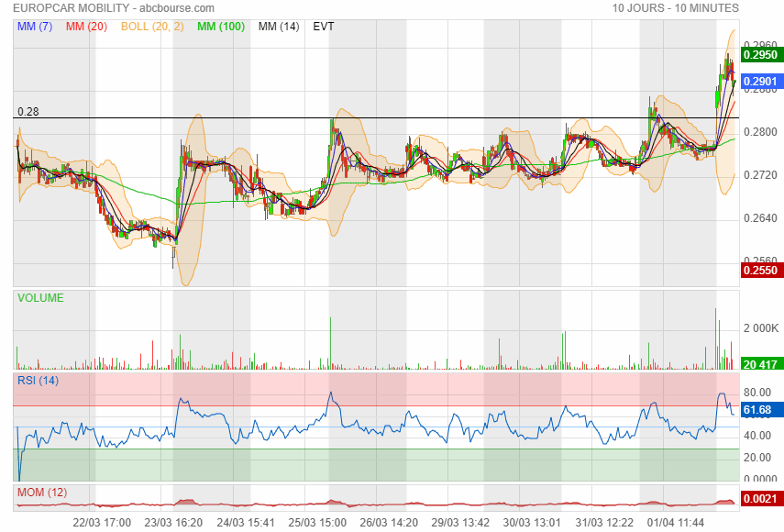The width and height of the screenshot is (784, 532).
Task: Click the EVT legend label
Action: click(x=324, y=27)
